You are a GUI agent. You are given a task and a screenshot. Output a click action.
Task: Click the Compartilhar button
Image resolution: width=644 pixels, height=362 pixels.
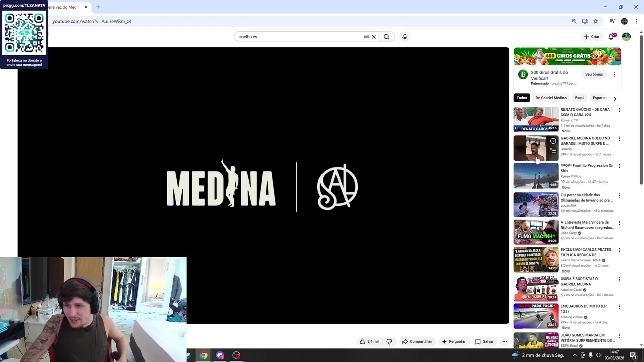point(417,342)
